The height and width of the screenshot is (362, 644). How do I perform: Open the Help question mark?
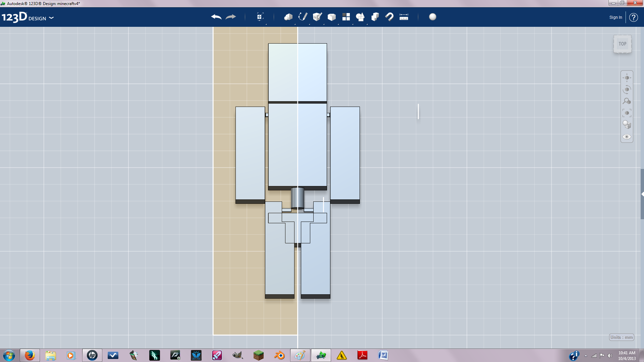[633, 17]
